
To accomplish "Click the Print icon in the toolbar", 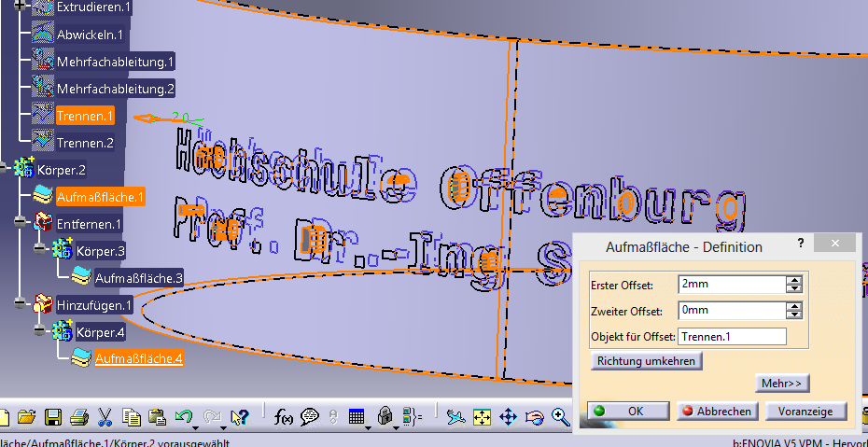I will pos(79,416).
